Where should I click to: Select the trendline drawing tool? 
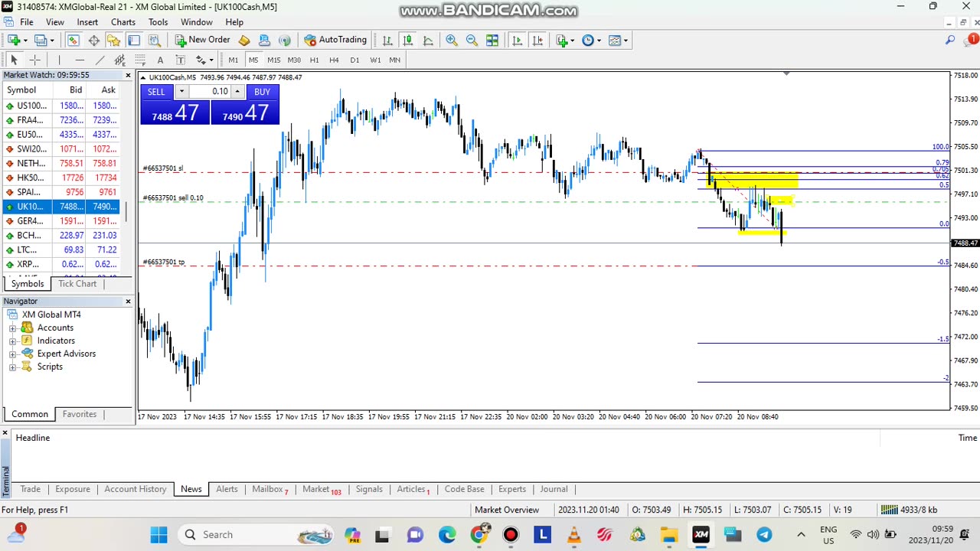click(100, 60)
